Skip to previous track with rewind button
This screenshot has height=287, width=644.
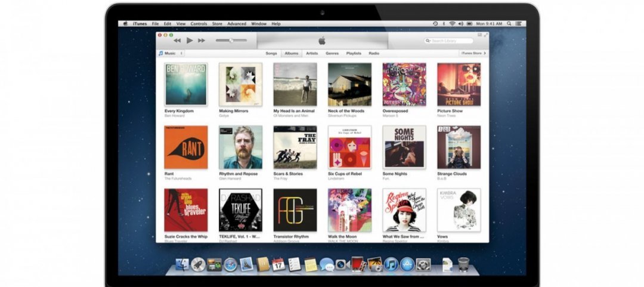tap(177, 41)
